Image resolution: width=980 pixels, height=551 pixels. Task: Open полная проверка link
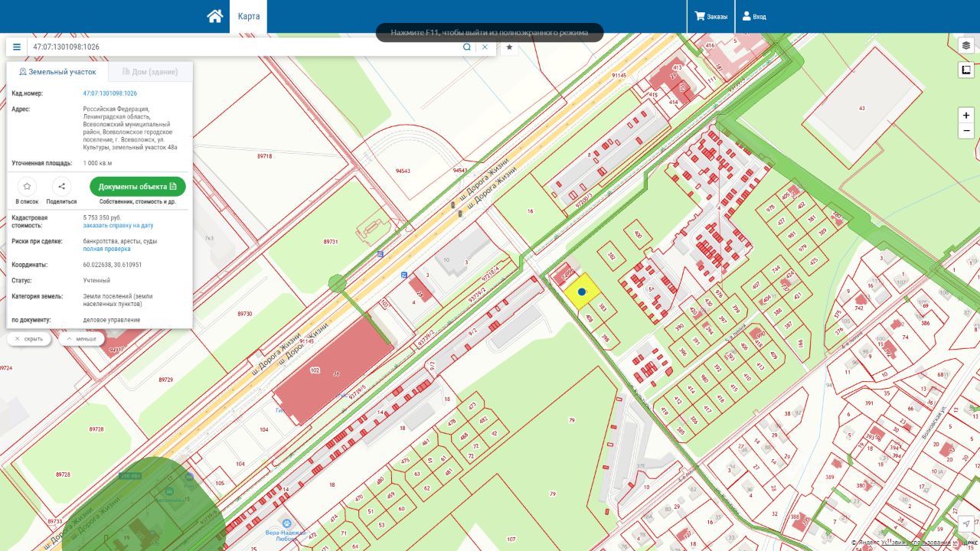click(106, 249)
